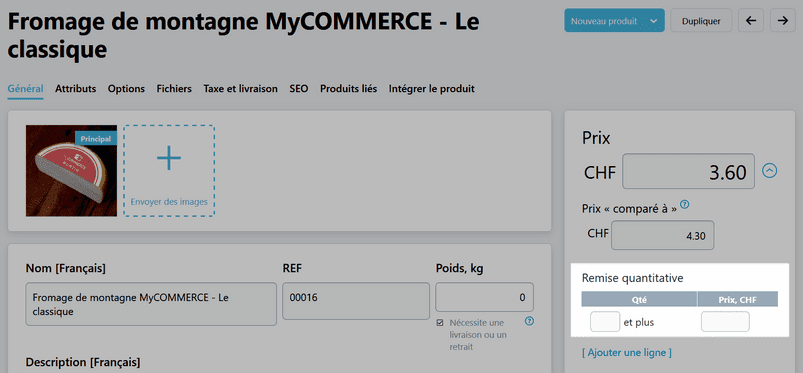Viewport: 803px width, 373px height.
Task: Open the SEO tab
Action: pyautogui.click(x=299, y=89)
